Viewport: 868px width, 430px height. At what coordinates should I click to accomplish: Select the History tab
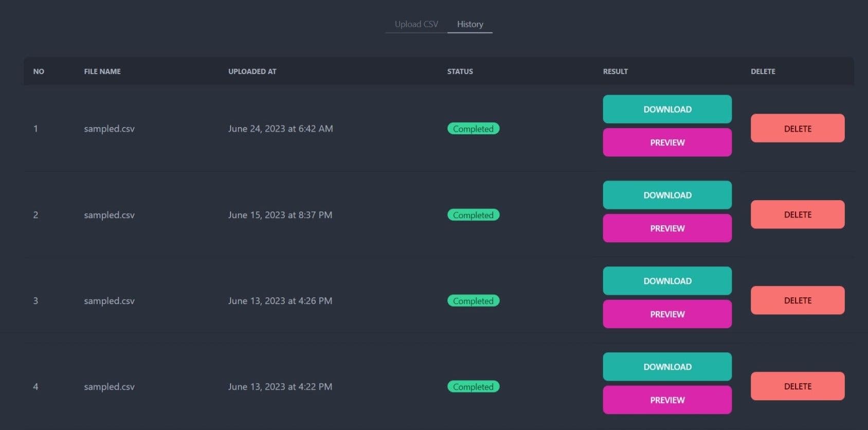[x=469, y=24]
